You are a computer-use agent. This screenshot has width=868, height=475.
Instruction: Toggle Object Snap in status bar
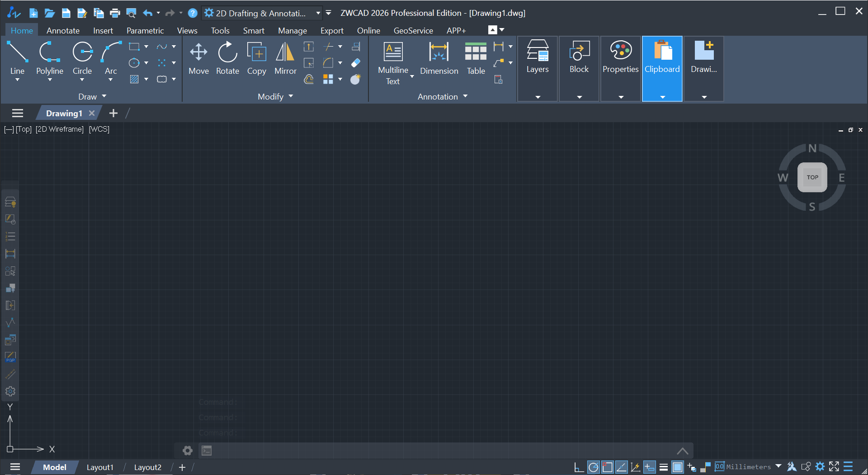click(607, 467)
